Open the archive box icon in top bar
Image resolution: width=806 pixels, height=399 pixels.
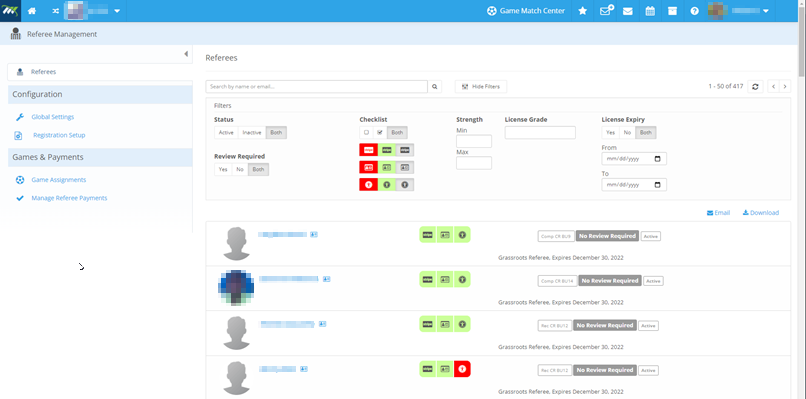pyautogui.click(x=672, y=11)
